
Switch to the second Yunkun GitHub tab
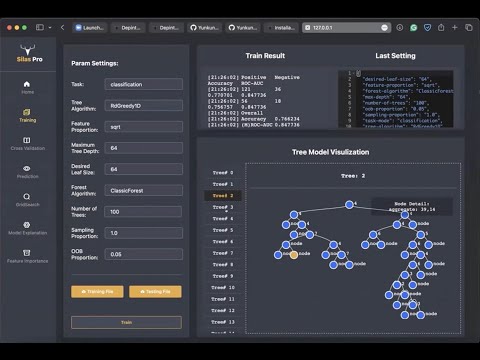pyautogui.click(x=243, y=28)
